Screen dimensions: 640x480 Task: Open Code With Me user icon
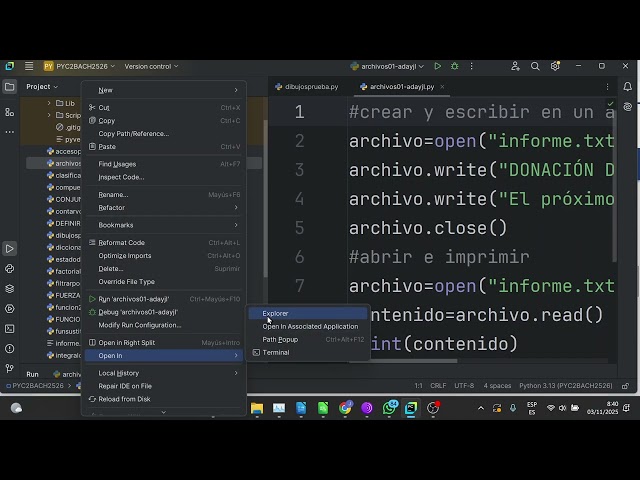(x=515, y=66)
